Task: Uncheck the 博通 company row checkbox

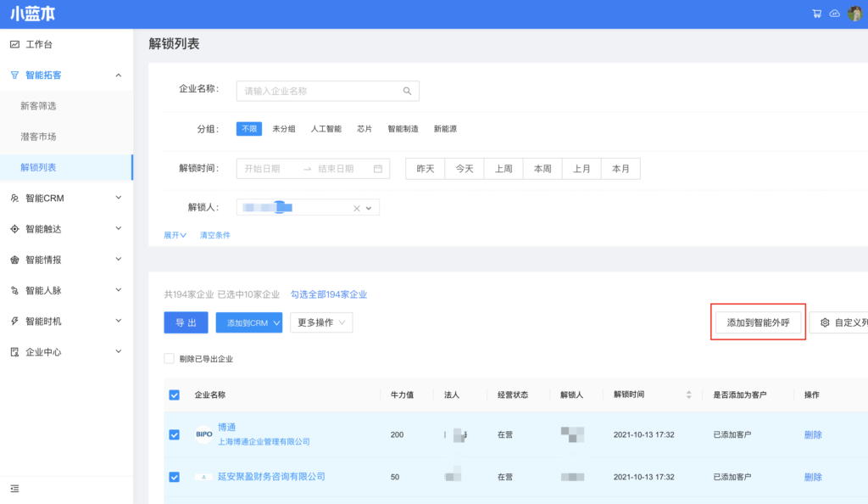Action: click(175, 434)
